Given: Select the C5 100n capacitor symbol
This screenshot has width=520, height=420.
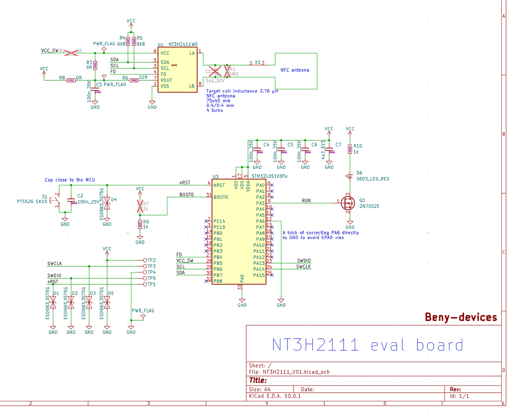Looking at the screenshot, I should coord(281,149).
